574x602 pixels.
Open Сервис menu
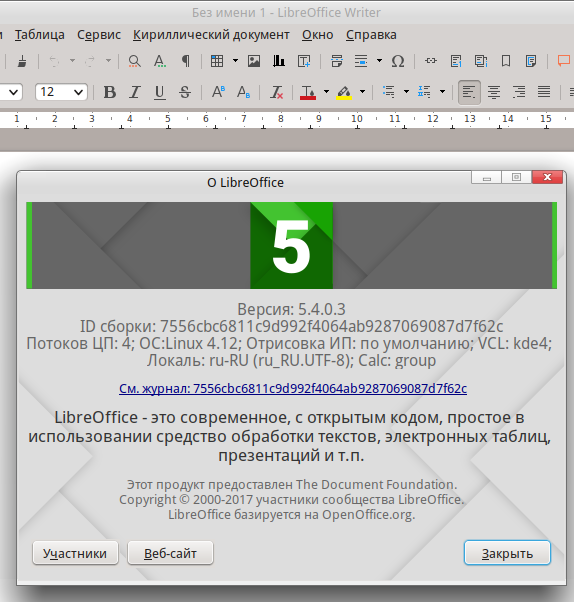point(99,35)
